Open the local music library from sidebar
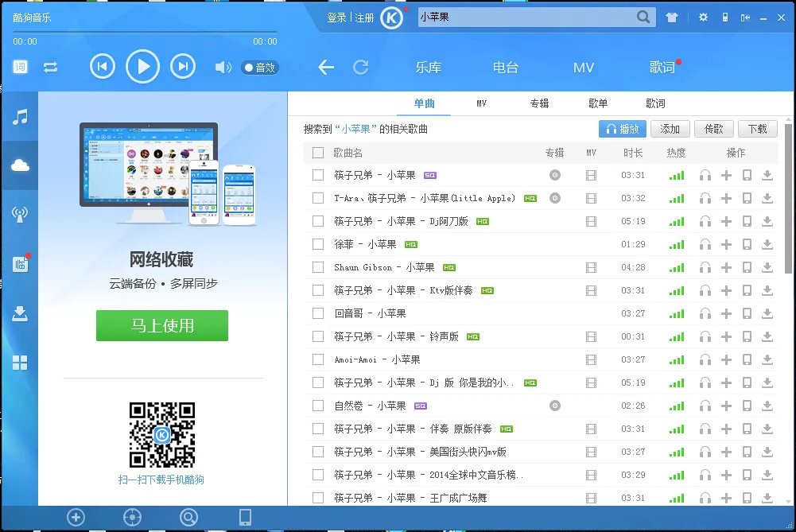Image resolution: width=796 pixels, height=532 pixels. coord(20,117)
